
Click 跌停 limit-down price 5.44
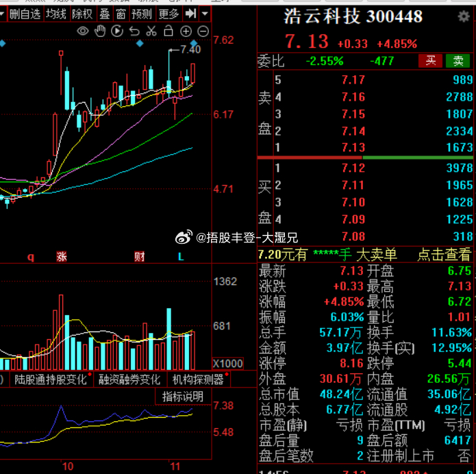[460, 363]
